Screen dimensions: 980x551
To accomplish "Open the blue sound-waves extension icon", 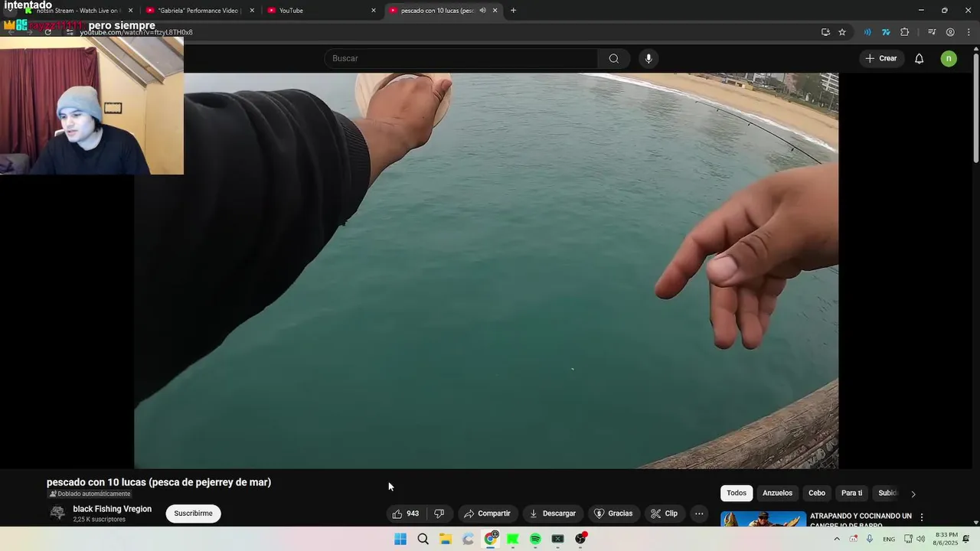I will click(x=867, y=32).
